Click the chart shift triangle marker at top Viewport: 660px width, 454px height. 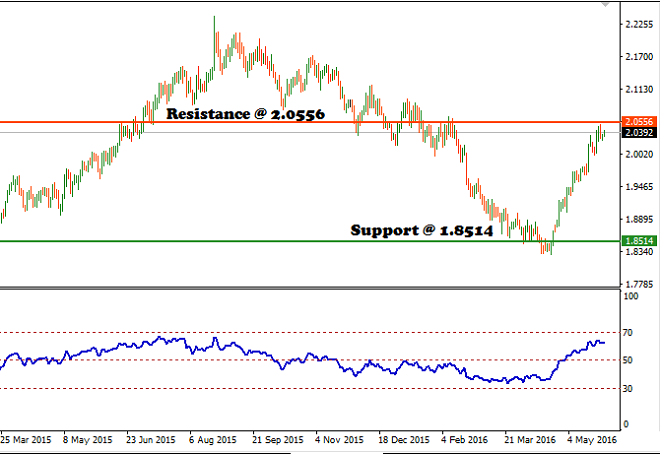click(605, 5)
